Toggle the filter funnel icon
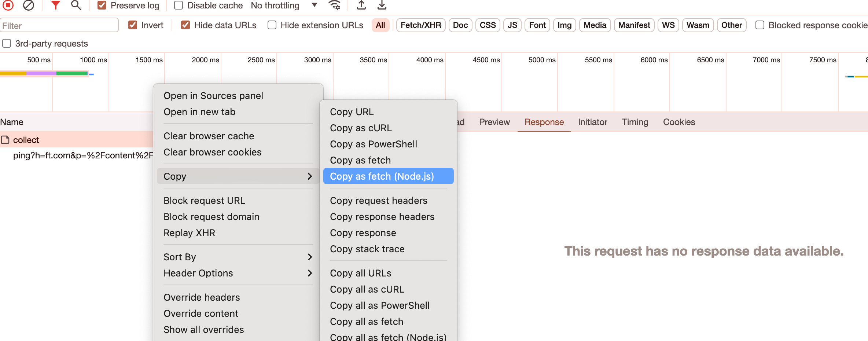Image resolution: width=868 pixels, height=341 pixels. click(x=55, y=5)
